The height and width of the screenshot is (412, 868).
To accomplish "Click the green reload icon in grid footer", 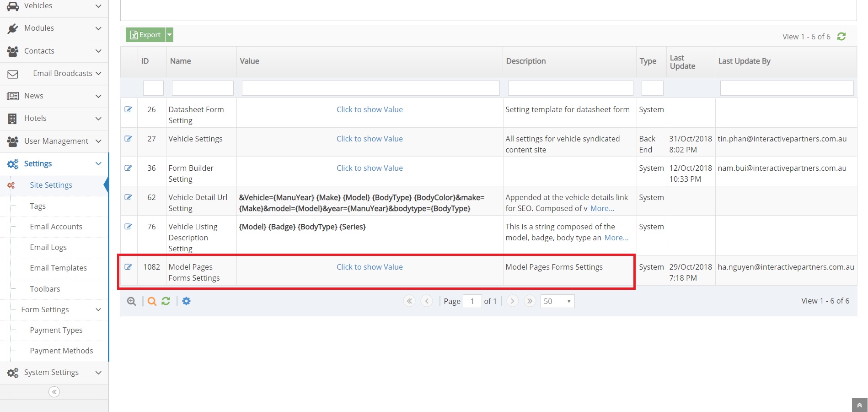I will click(x=166, y=301).
